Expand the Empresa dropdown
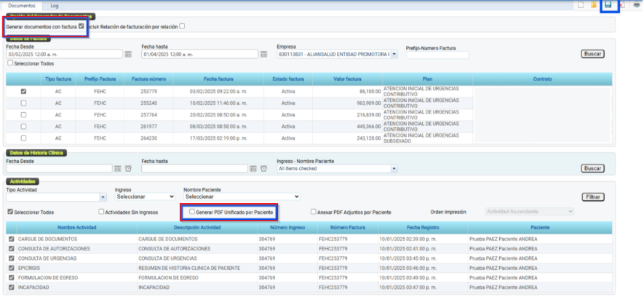This screenshot has height=297, width=644. pos(394,55)
